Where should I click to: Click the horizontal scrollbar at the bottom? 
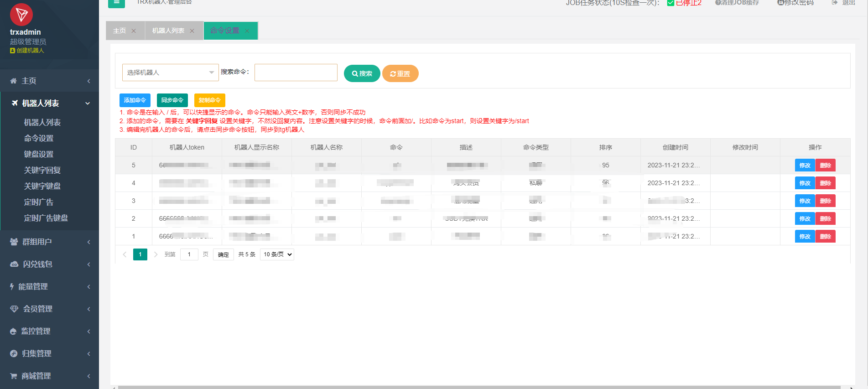(x=479, y=387)
